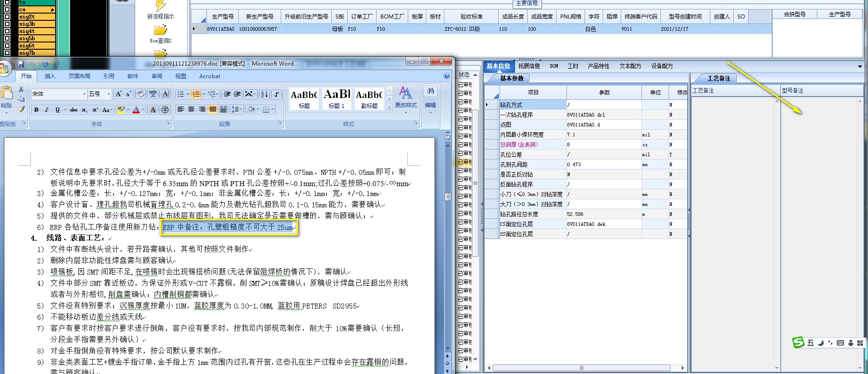The image size is (868, 374).
Task: Click the Office button orb in Word
Action: click(4, 69)
